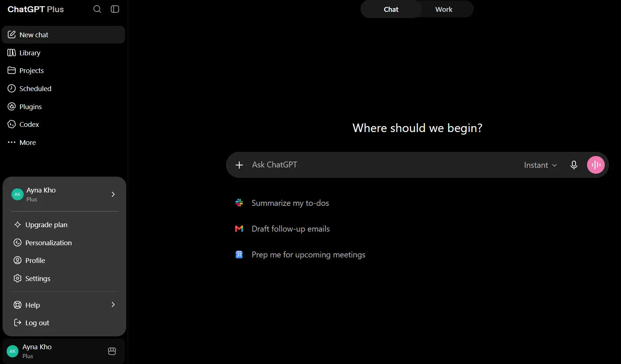
Task: Click the plus attach icon in composer
Action: point(239,165)
